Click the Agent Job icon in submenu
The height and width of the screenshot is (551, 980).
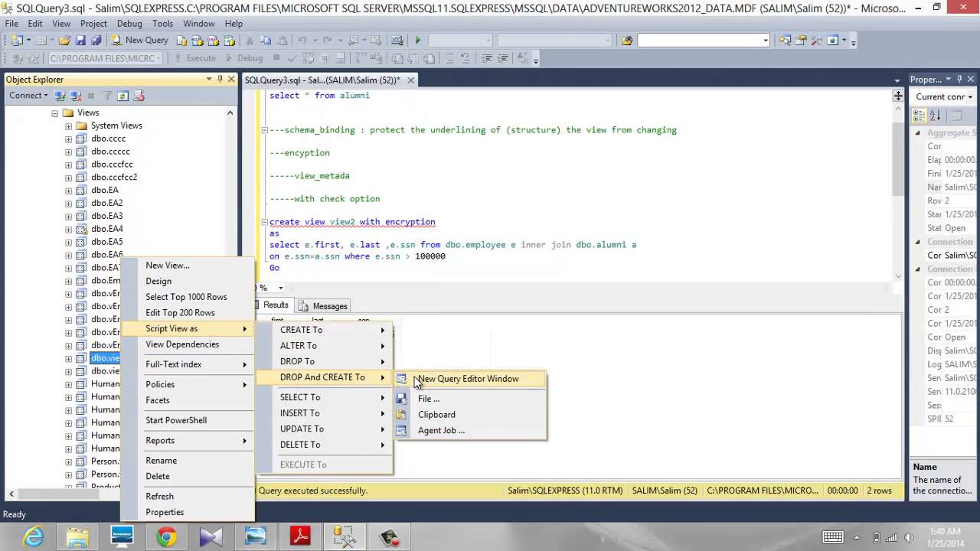(402, 430)
